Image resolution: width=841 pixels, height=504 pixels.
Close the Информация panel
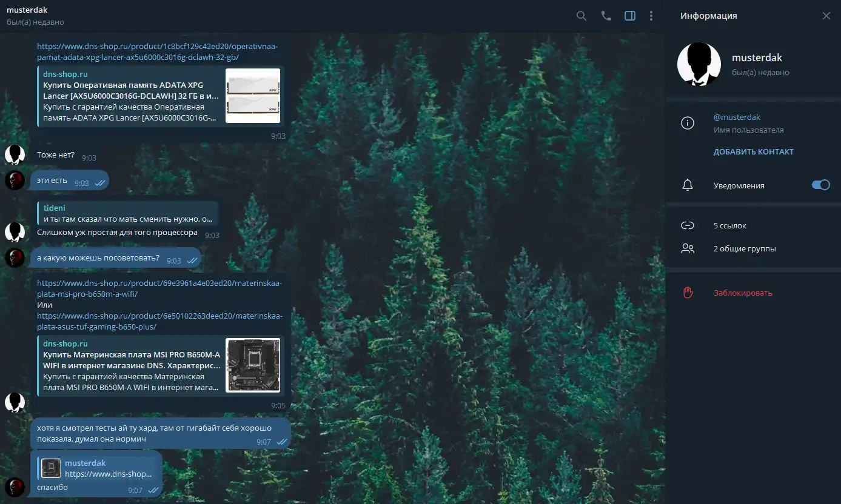coord(826,16)
